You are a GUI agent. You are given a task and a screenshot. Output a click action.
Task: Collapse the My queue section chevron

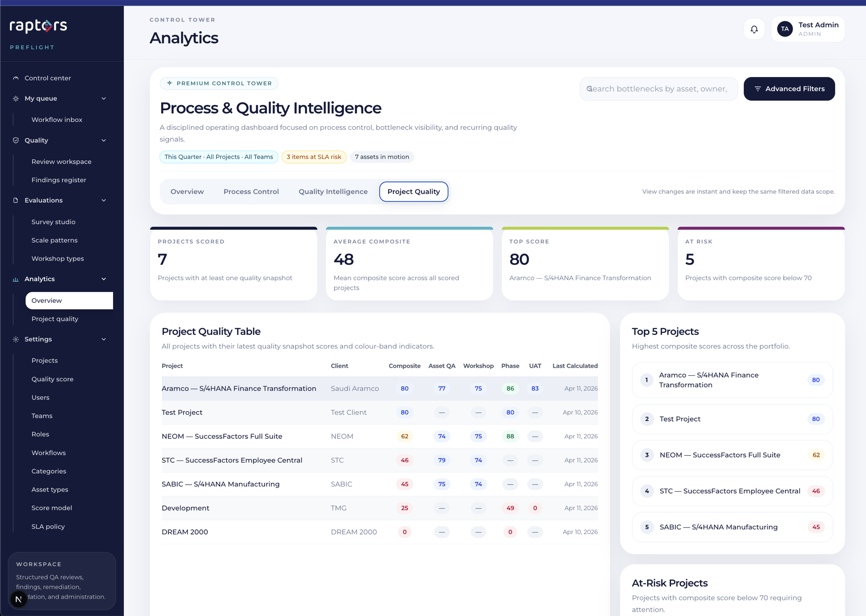tap(103, 99)
